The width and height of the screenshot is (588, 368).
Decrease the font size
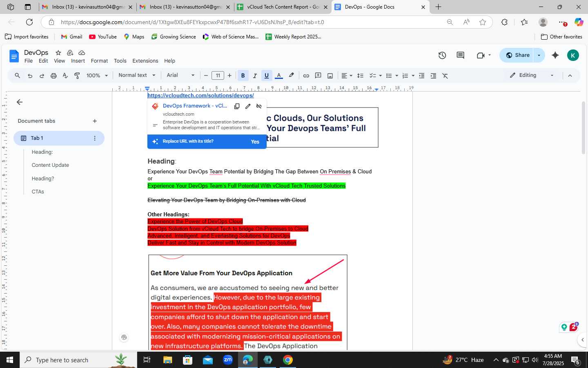click(206, 76)
